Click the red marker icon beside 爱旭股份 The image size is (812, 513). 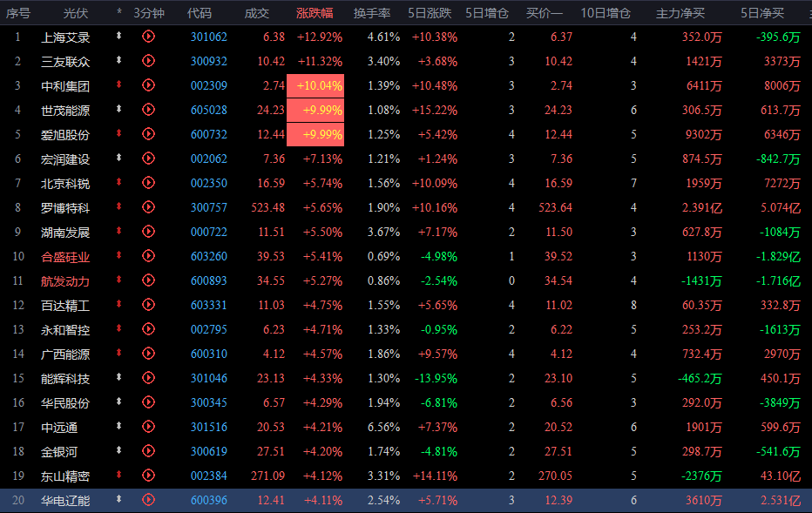click(x=118, y=133)
